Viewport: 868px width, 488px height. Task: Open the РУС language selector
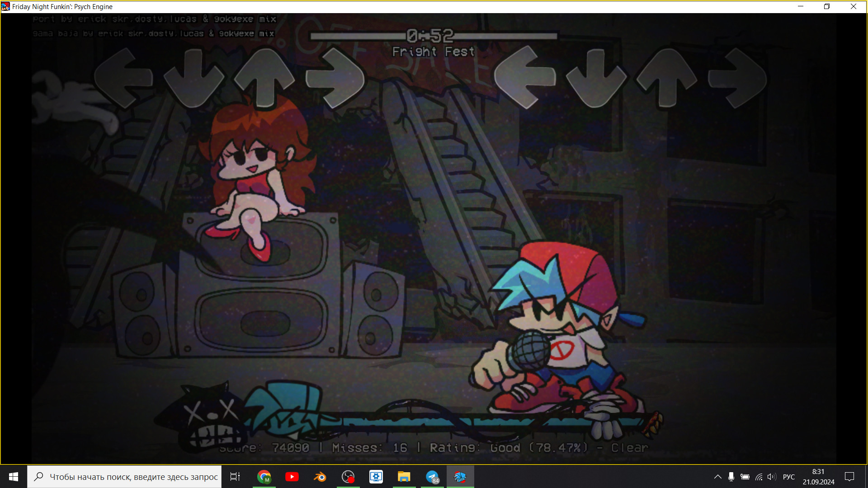point(788,477)
